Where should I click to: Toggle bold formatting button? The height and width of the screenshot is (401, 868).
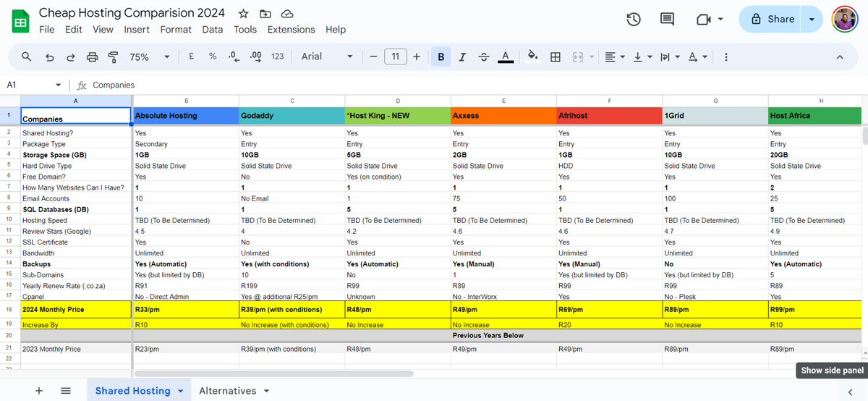[x=441, y=56]
